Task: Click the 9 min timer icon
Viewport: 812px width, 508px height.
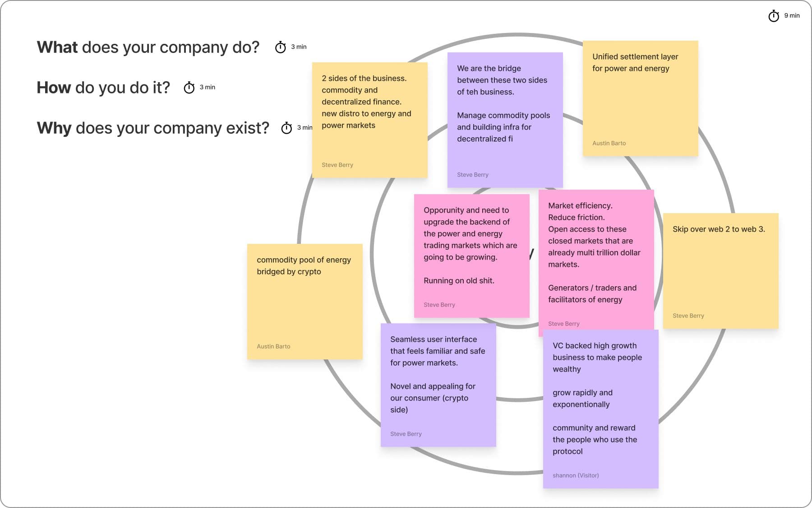Action: tap(774, 16)
